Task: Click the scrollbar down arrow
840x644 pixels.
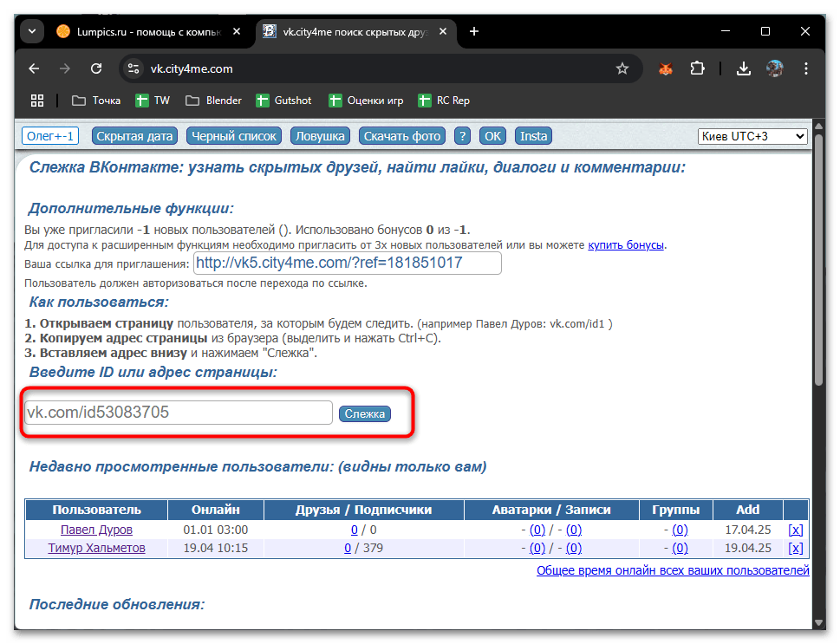Action: (818, 622)
